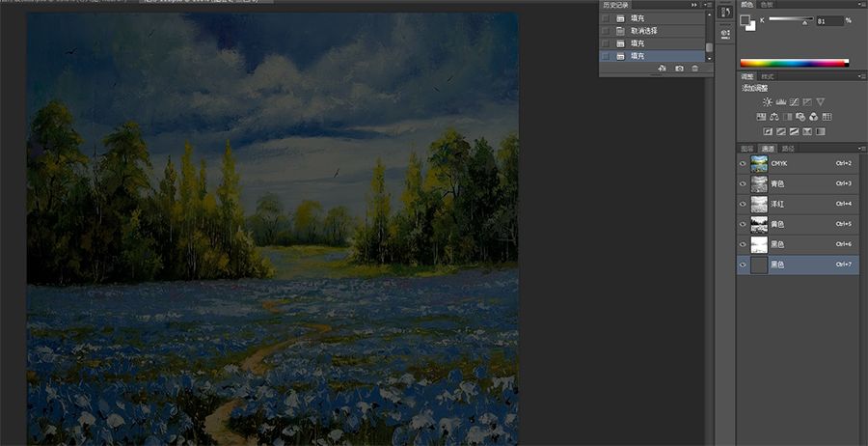The image size is (868, 446).
Task: Add a Vibrance adjustment (triangle icon)
Action: pos(821,102)
